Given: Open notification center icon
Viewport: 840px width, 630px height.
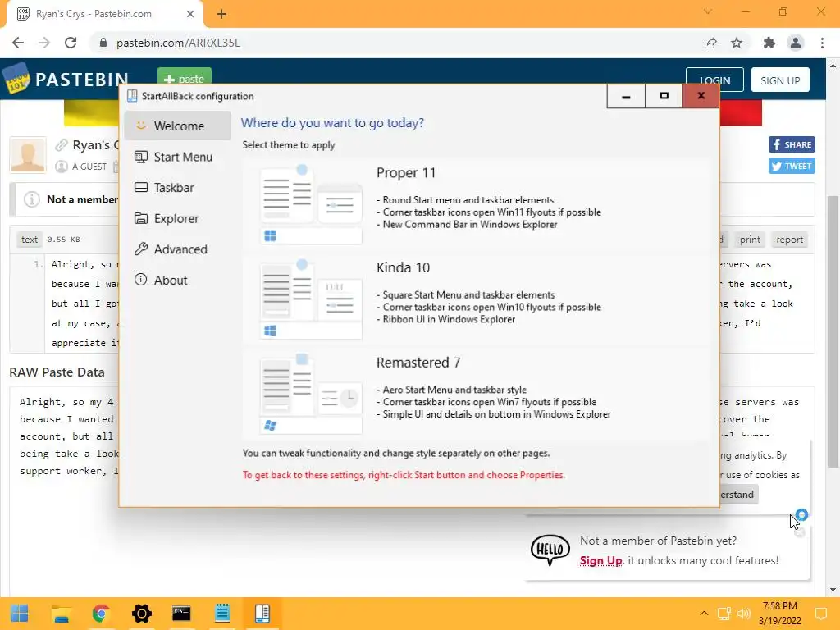Looking at the screenshot, I should click(x=820, y=614).
